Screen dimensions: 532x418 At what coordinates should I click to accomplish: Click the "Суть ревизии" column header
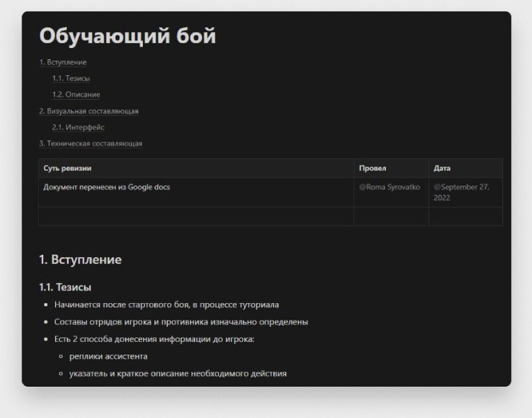[68, 168]
